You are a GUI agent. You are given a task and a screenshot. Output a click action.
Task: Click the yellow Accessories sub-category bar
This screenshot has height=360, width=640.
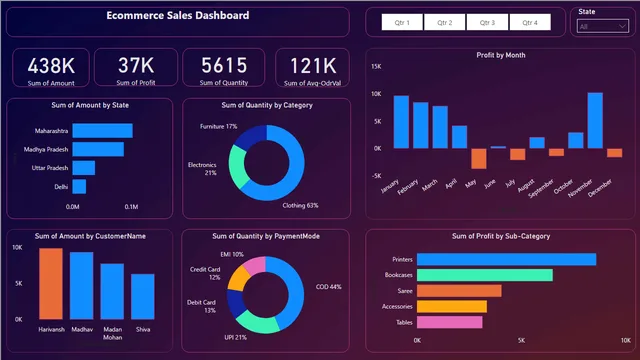click(x=452, y=307)
